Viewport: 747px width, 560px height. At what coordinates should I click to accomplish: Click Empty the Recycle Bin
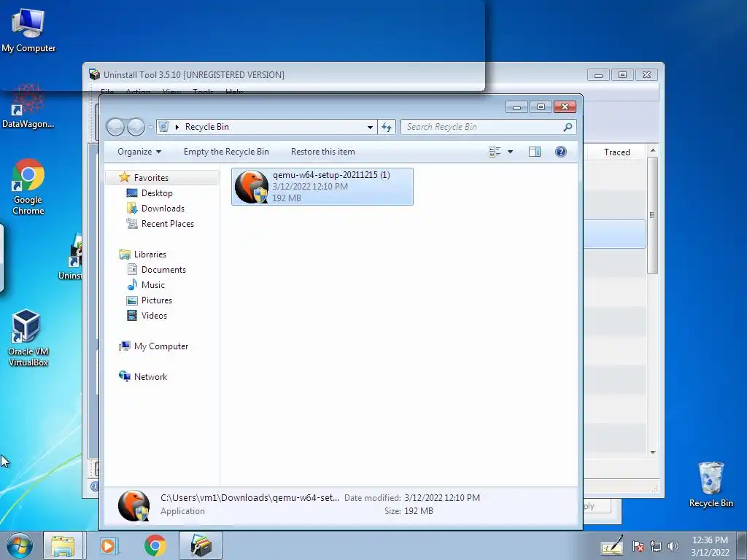pos(226,152)
